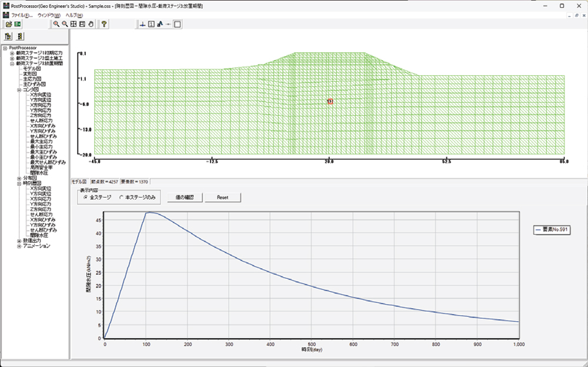Screen dimensions: 588x367
Task: Click the letter A annotation icon
Action: coord(160,24)
